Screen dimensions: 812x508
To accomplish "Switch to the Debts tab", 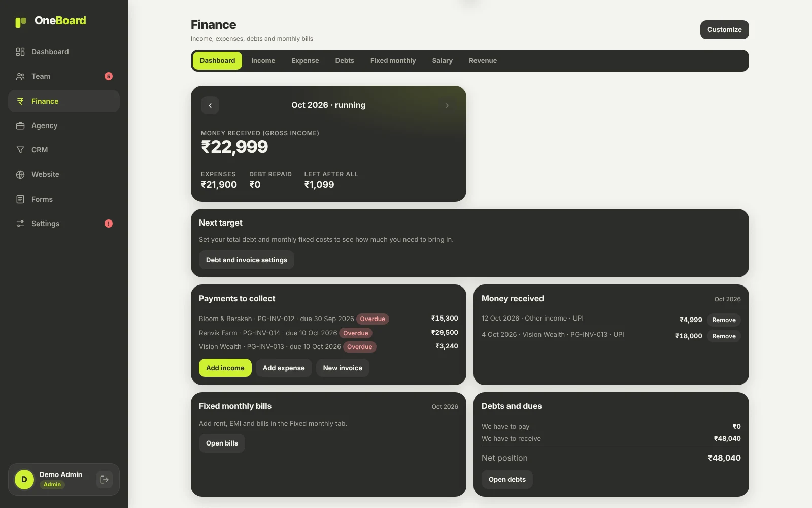I will point(345,60).
